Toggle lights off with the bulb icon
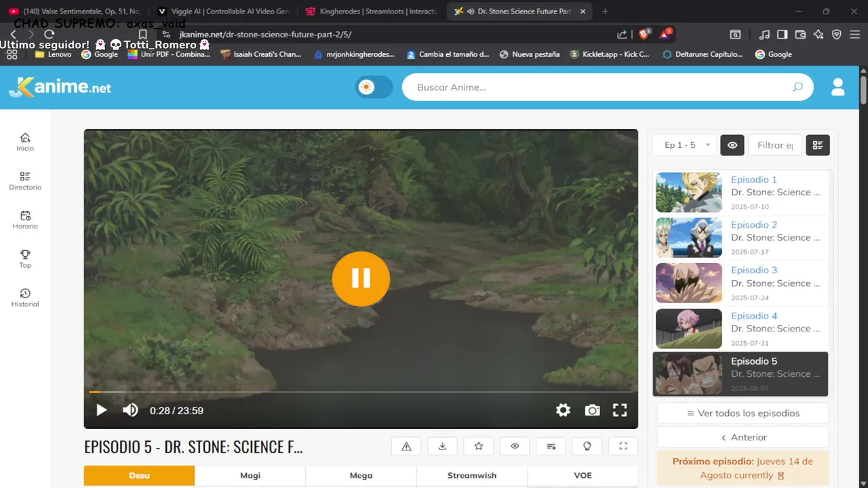This screenshot has width=868, height=488. pyautogui.click(x=587, y=446)
